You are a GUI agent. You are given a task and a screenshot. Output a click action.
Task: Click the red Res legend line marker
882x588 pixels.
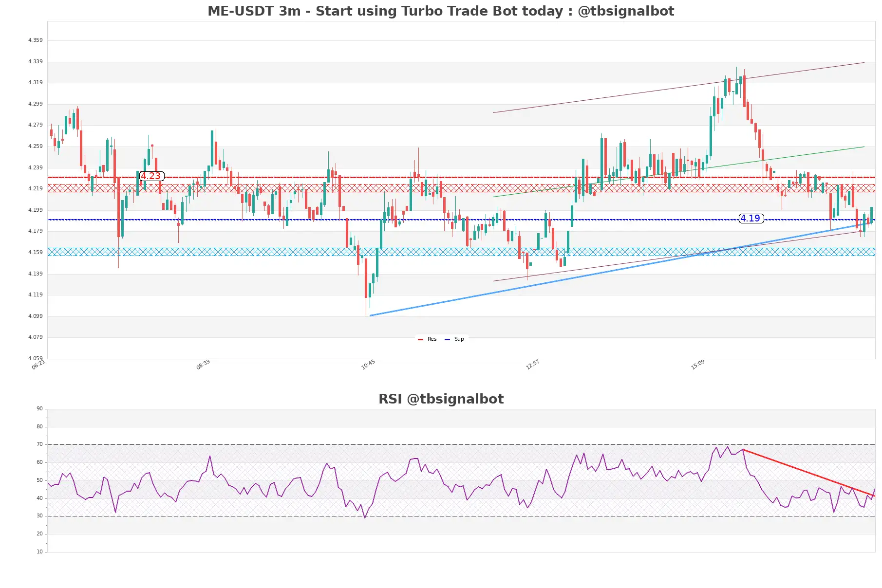pyautogui.click(x=421, y=339)
